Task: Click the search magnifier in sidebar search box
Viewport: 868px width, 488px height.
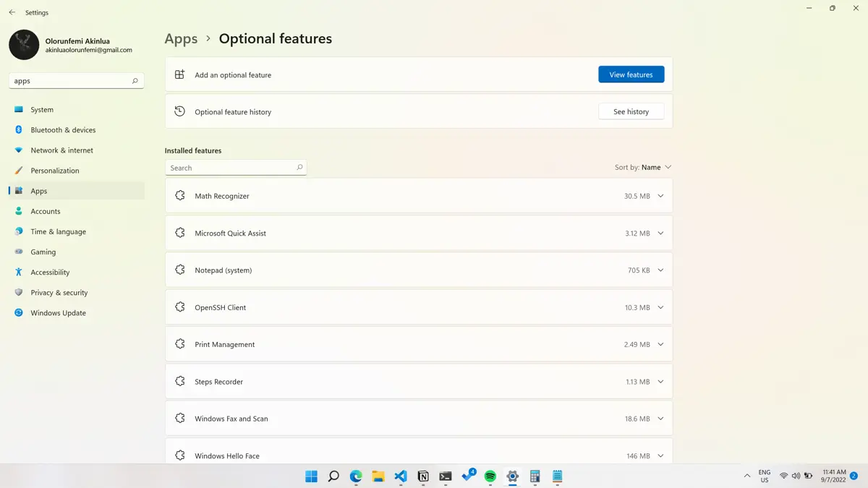Action: pyautogui.click(x=135, y=81)
